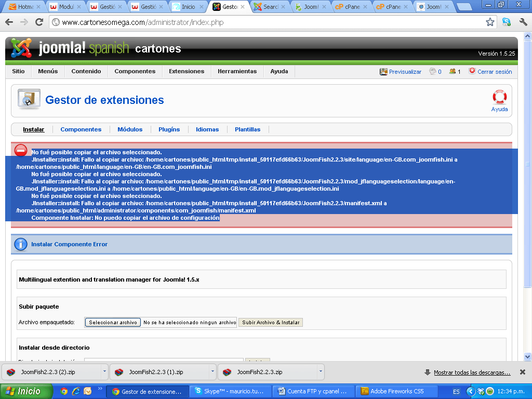Click the page vertical scrollbar thumb
Viewport: 532px width, 399px height.
[527, 164]
